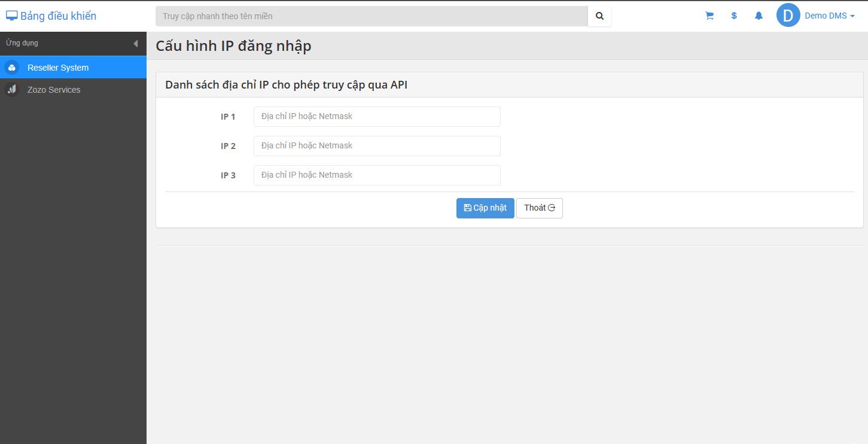Open the Demo DMS user dropdown
The width and height of the screenshot is (868, 444).
[x=830, y=16]
